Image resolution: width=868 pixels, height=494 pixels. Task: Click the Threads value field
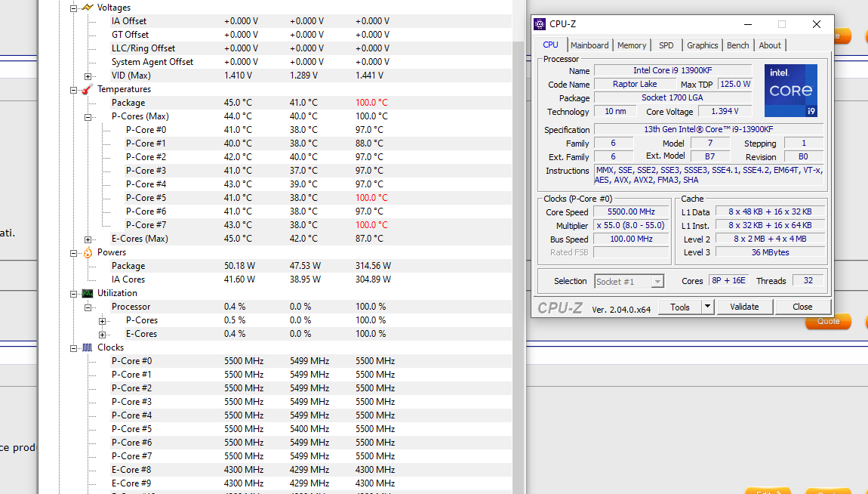coord(808,281)
